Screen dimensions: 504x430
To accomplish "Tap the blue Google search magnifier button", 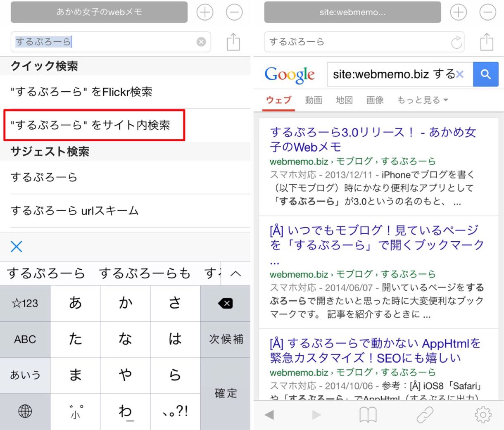I will pos(486,74).
